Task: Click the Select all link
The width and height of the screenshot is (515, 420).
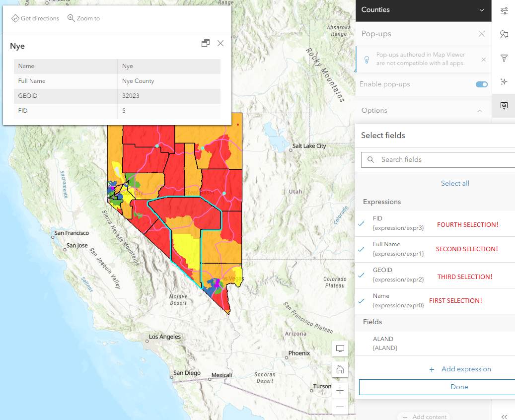Action: [455, 184]
